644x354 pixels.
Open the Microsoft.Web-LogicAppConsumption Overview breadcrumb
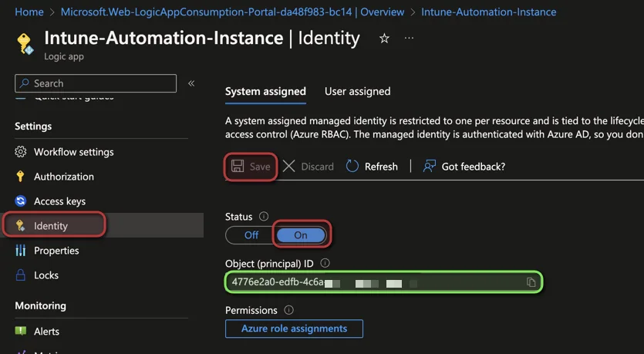pyautogui.click(x=232, y=12)
